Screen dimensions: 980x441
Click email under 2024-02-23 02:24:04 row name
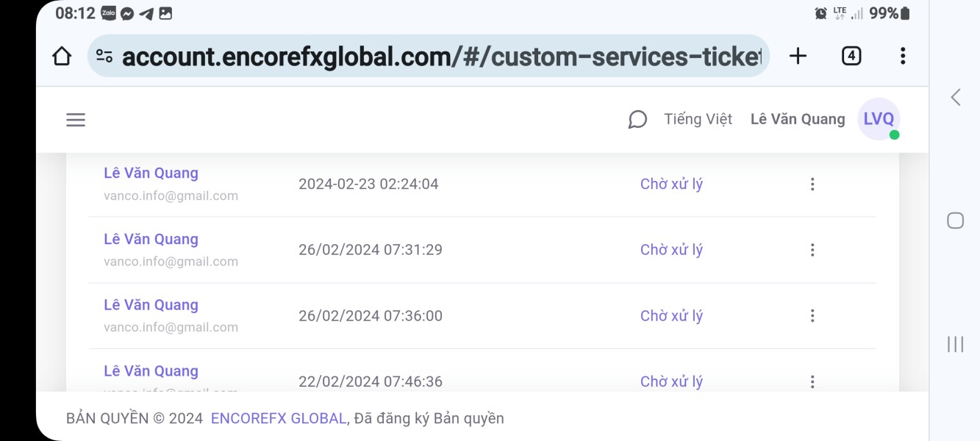171,196
